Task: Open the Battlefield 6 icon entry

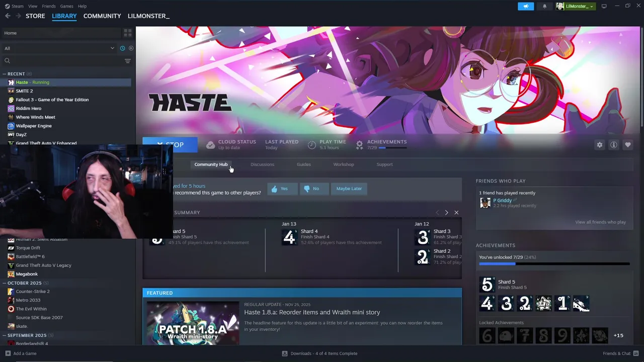Action: pos(11,256)
